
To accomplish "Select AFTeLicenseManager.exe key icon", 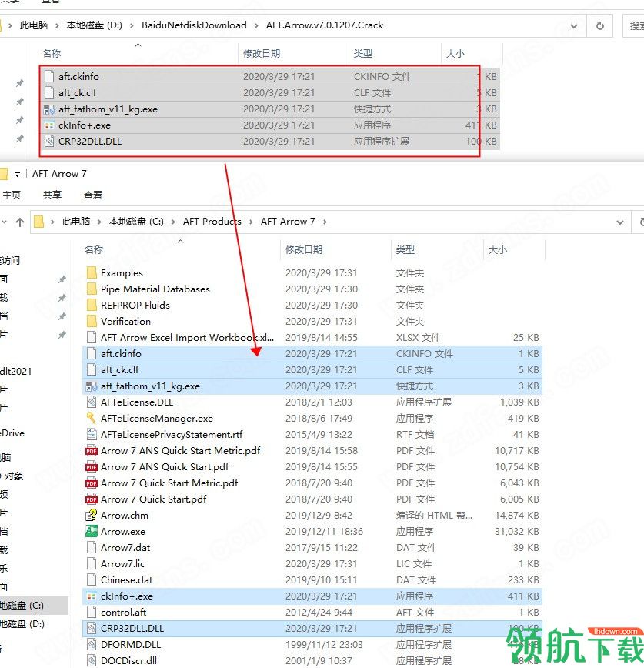I will pyautogui.click(x=92, y=419).
